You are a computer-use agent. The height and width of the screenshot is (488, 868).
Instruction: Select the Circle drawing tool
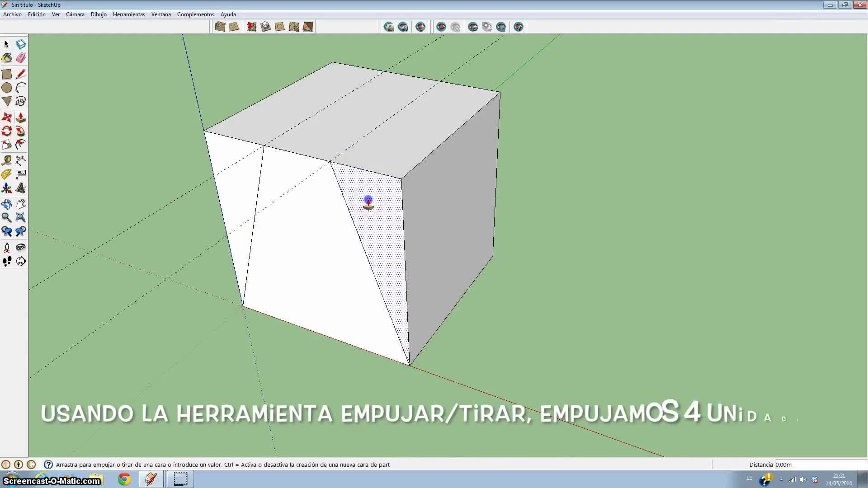coord(7,88)
